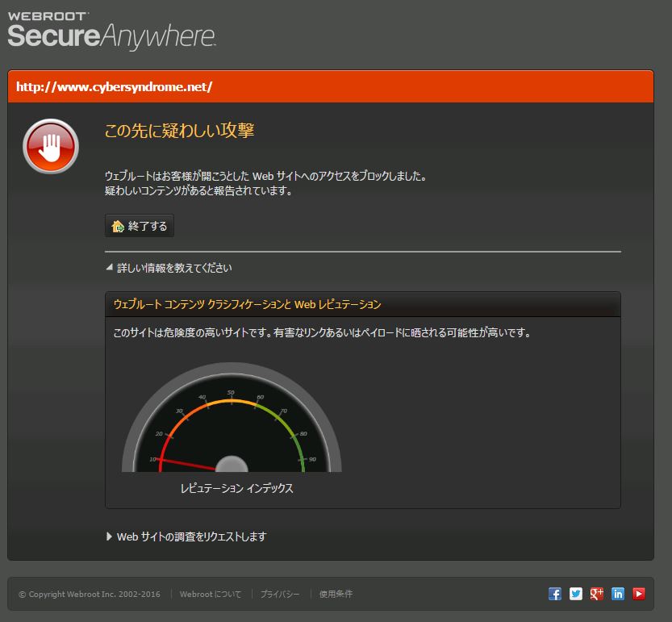Screen dimensions: 672x622
Task: Click the Copyright Webroot Inc. 2002-2016 text
Action: [90, 594]
